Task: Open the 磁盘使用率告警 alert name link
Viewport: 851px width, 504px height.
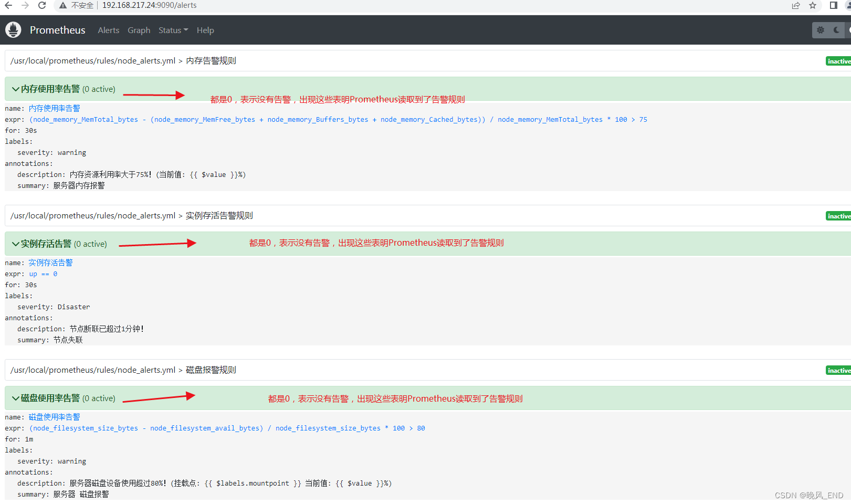Action: point(55,416)
